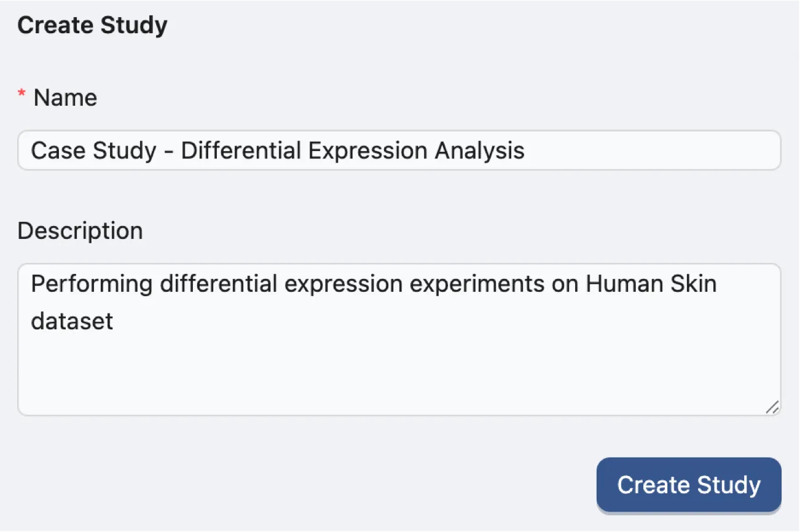800x532 pixels.
Task: Click the study name text to edit it
Action: (278, 151)
